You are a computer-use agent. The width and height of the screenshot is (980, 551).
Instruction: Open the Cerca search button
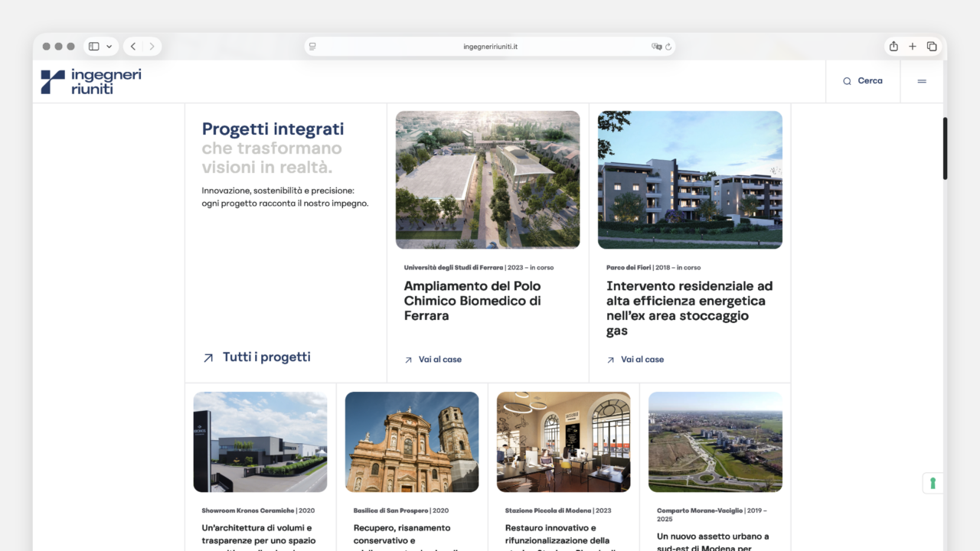(x=863, y=81)
